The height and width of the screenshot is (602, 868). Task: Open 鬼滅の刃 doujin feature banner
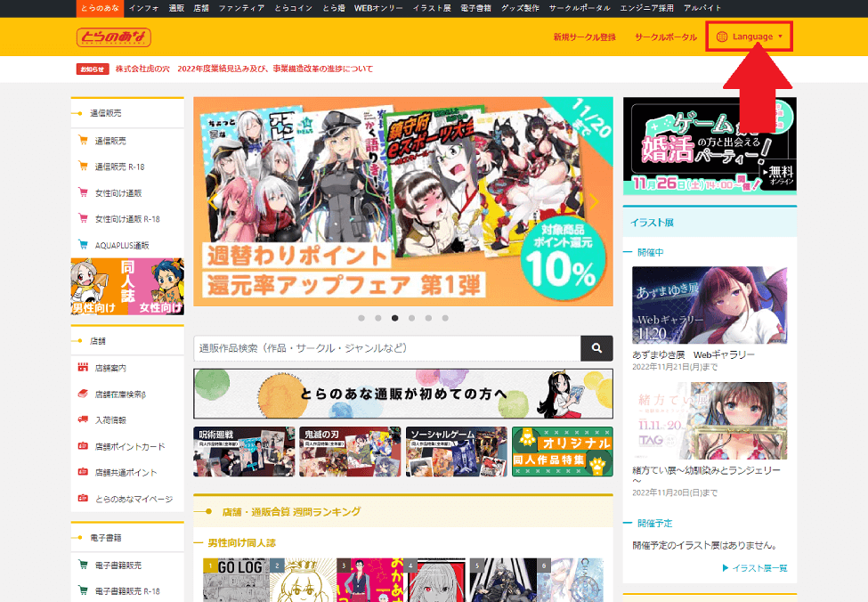coord(350,451)
